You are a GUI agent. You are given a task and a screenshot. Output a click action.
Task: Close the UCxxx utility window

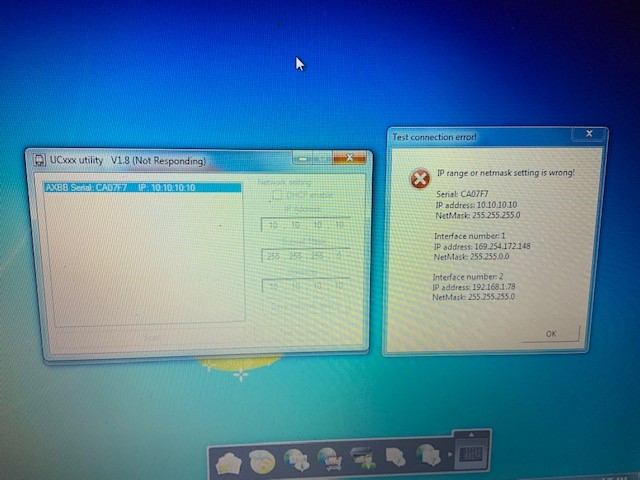pos(353,158)
